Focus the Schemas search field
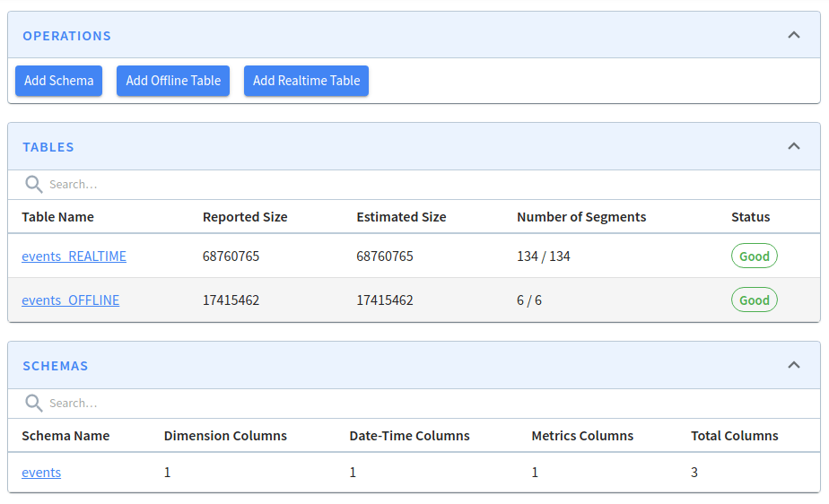This screenshot has width=829, height=504. point(414,403)
